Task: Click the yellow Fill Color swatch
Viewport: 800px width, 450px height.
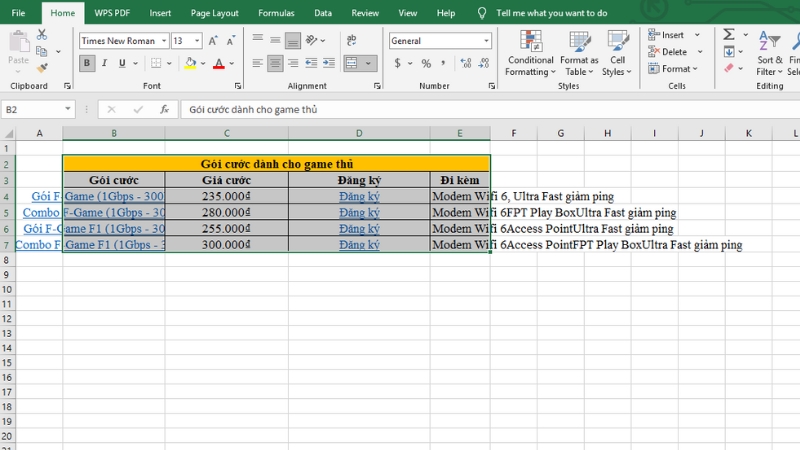Action: pyautogui.click(x=190, y=64)
